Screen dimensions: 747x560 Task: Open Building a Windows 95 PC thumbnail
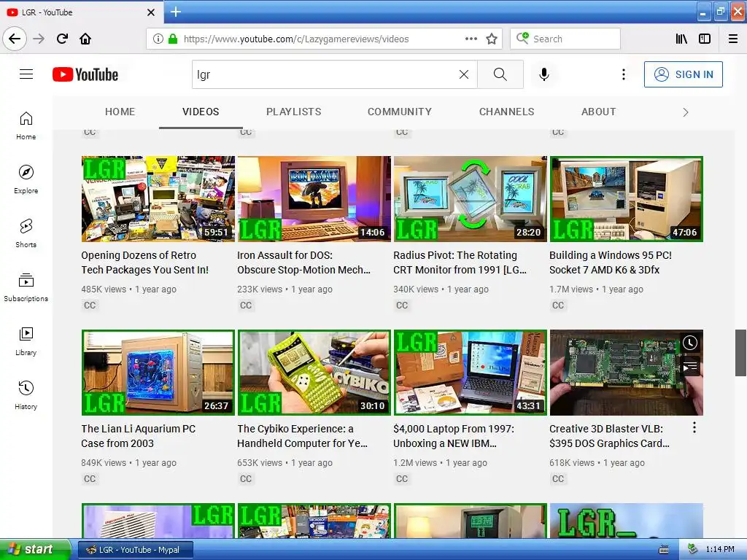pos(627,198)
